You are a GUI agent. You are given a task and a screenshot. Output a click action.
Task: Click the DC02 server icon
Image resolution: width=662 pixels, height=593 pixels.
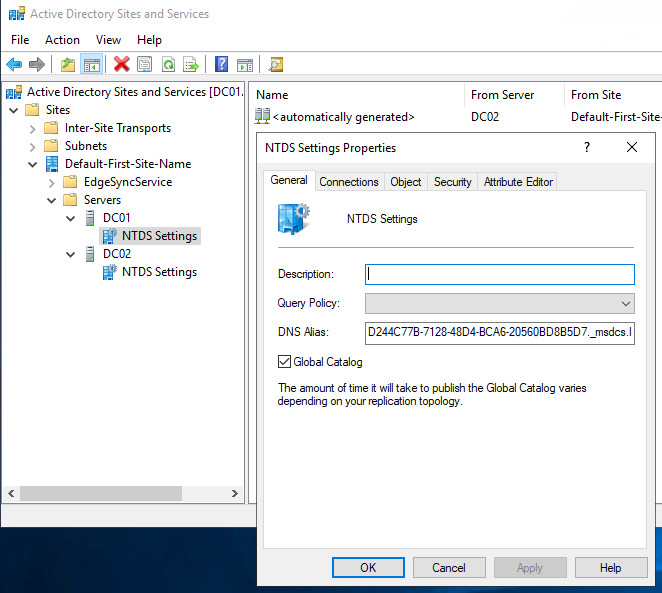coord(90,254)
